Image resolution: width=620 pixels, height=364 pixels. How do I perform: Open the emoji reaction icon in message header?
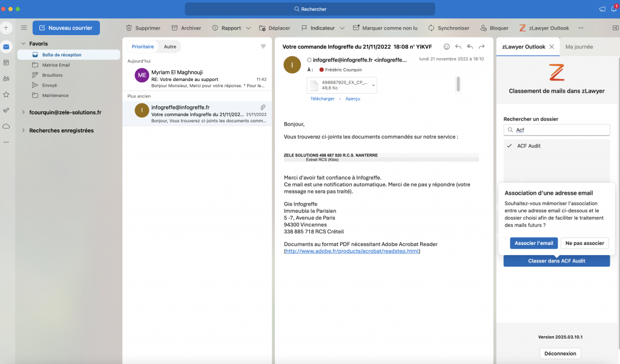coord(447,47)
